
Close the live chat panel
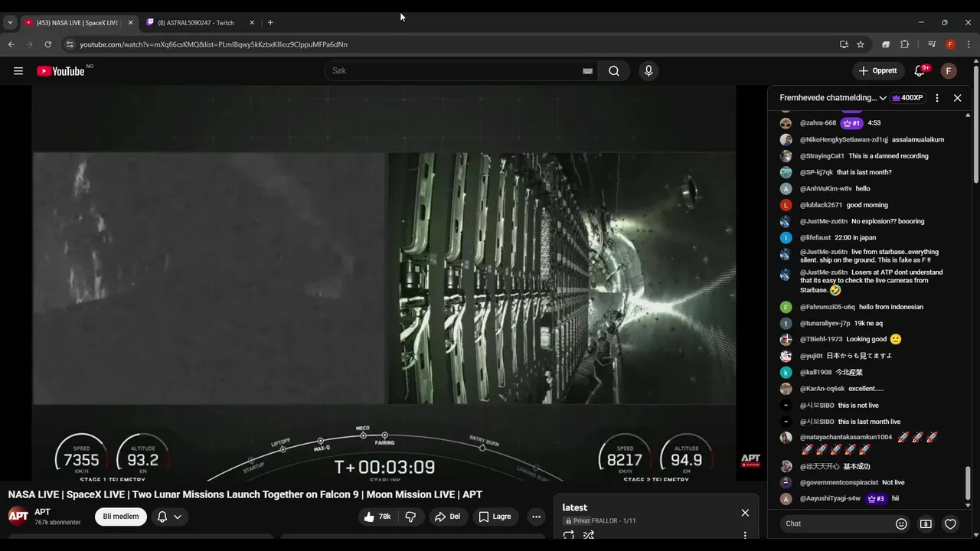click(x=957, y=98)
